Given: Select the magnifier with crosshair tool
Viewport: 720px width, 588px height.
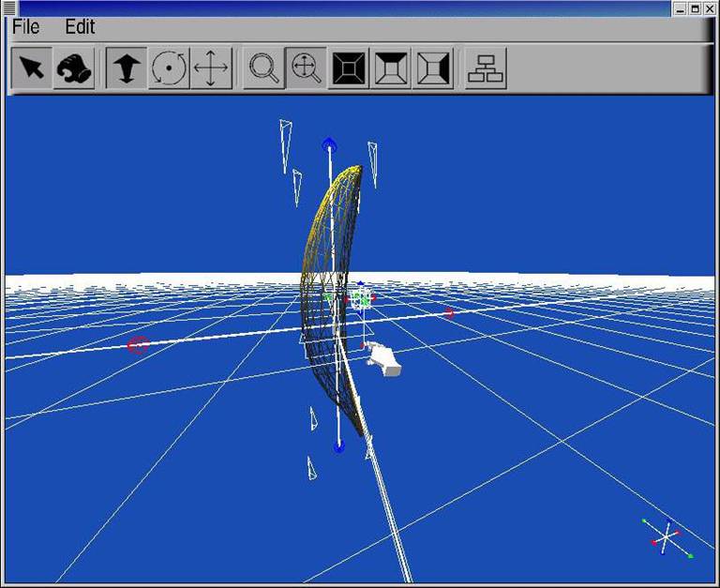Looking at the screenshot, I should 307,68.
